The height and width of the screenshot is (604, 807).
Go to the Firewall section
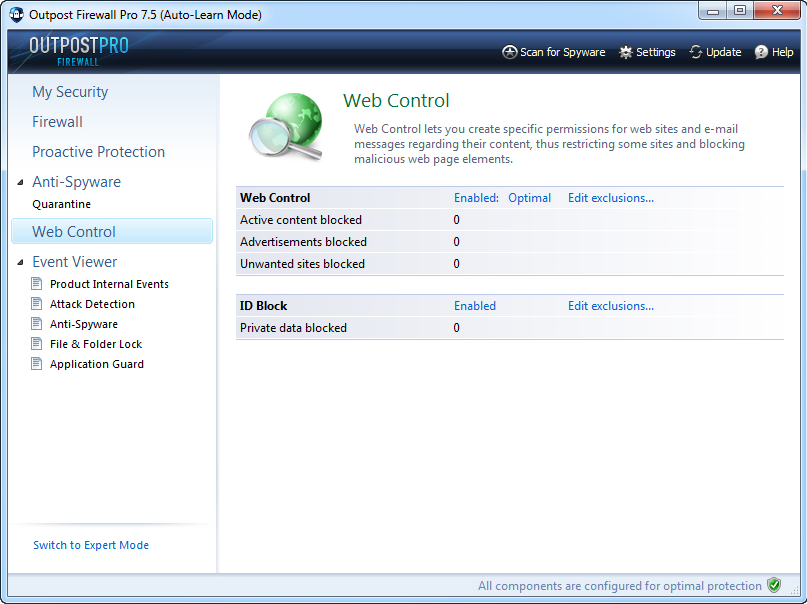tap(57, 122)
